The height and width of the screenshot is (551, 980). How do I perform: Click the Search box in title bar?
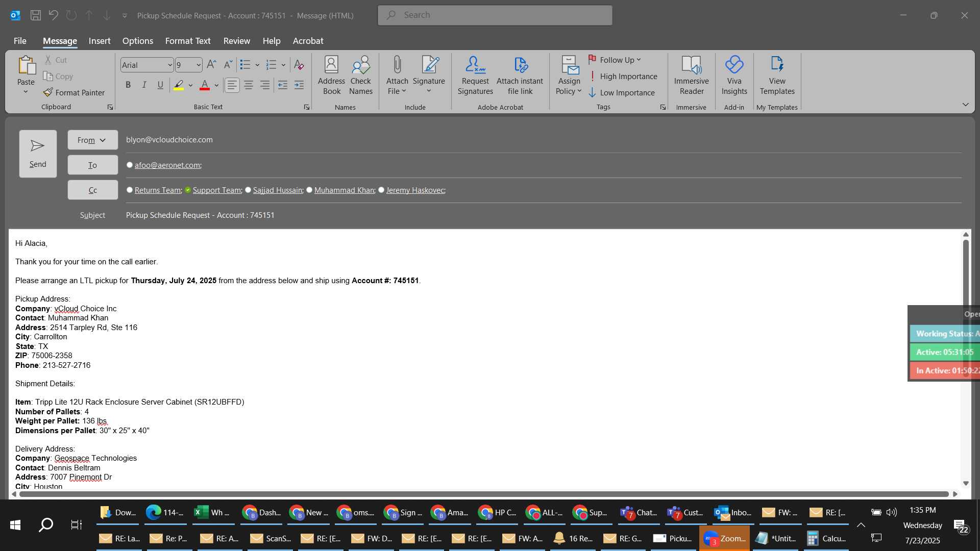tap(495, 15)
